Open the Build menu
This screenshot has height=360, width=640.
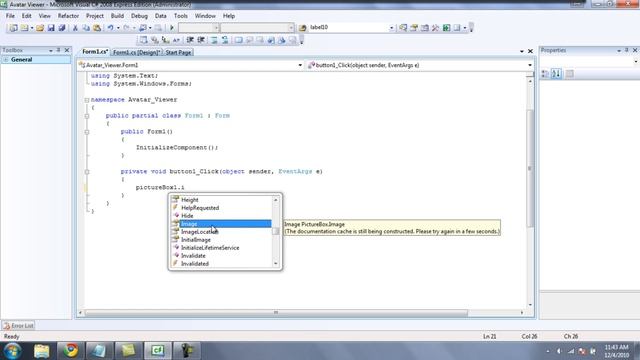pyautogui.click(x=117, y=16)
